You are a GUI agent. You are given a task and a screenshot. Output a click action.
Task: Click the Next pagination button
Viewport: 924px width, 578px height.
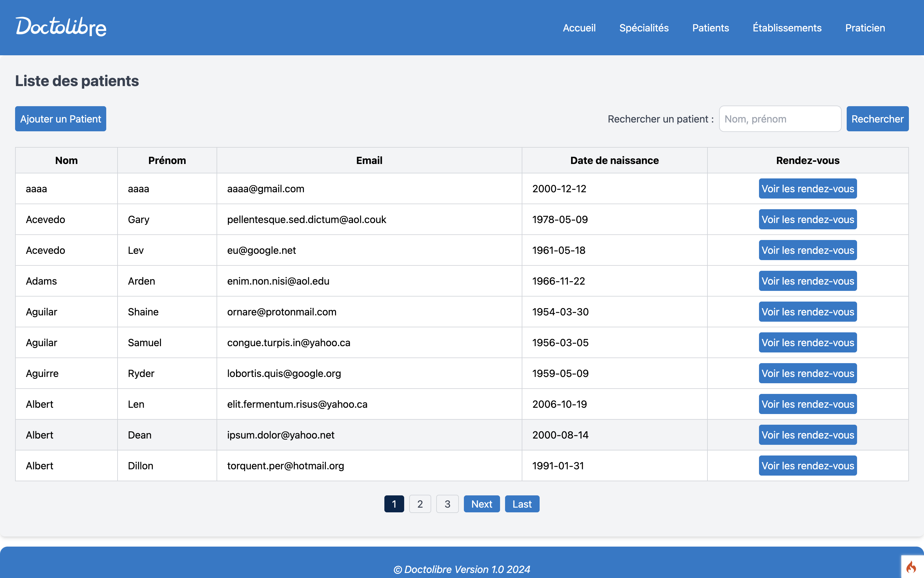click(x=481, y=504)
